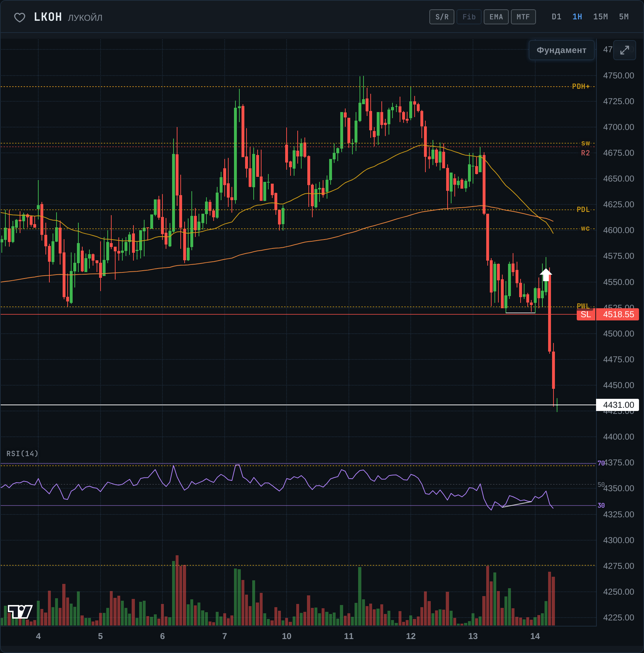Screen dimensions: 644x653
Task: Add LKOH to favorites with the heart icon
Action: (x=20, y=17)
